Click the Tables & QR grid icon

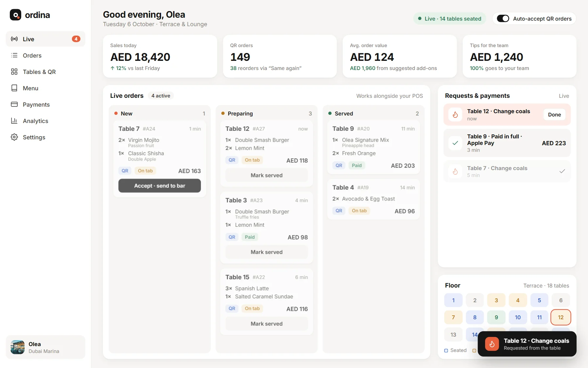coord(14,72)
